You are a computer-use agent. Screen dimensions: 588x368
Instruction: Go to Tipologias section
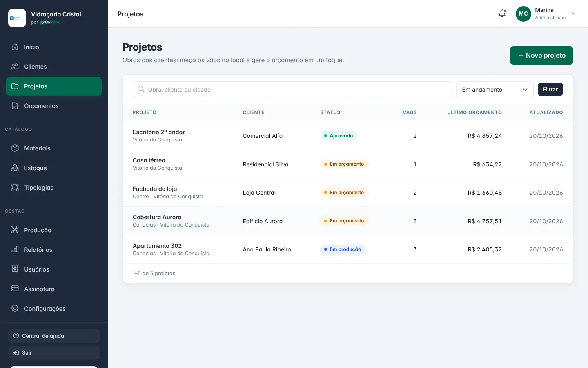click(x=54, y=188)
